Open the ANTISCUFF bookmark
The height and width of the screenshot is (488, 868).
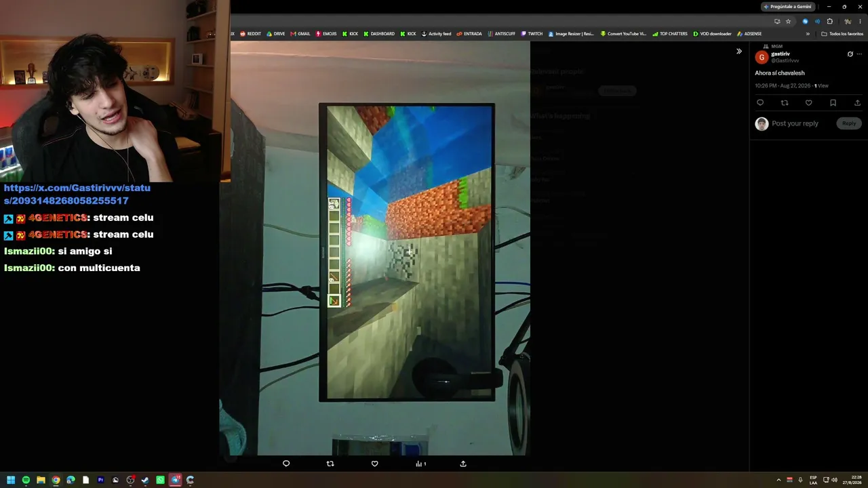coord(501,34)
